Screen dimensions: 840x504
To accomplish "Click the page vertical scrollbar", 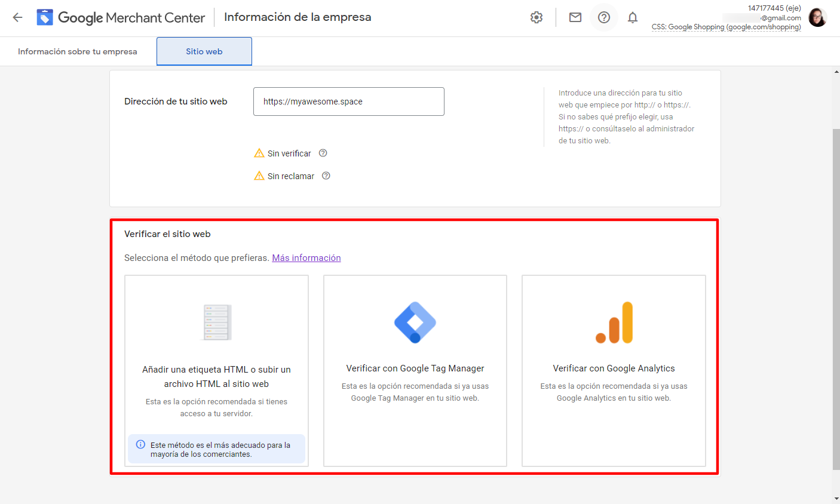I will (836, 299).
